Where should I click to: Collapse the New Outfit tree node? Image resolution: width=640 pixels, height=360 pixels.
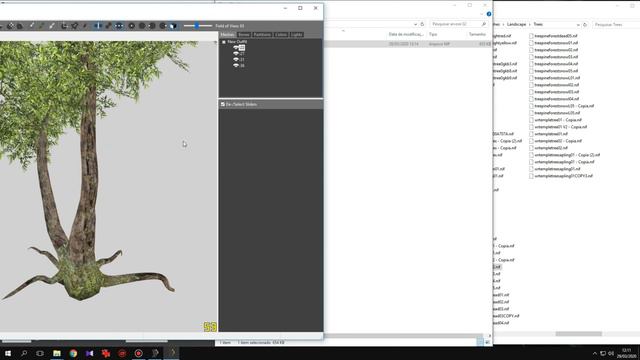click(x=224, y=42)
